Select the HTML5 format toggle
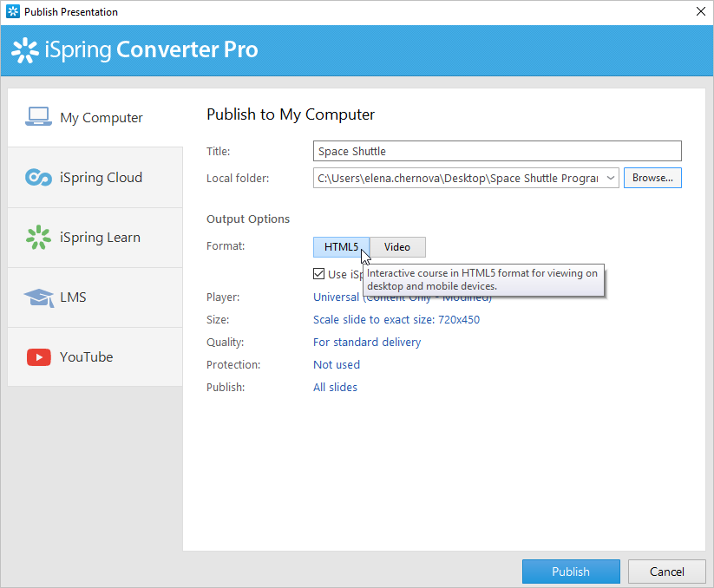This screenshot has height=588, width=714. pos(341,247)
